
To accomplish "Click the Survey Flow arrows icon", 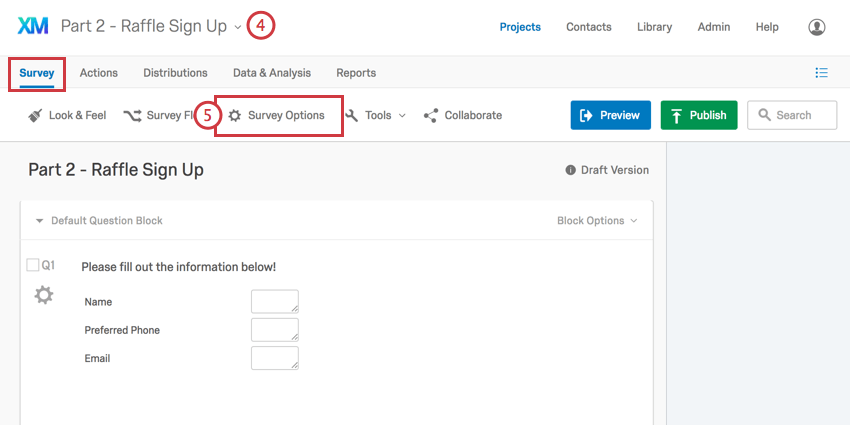I will click(x=132, y=115).
